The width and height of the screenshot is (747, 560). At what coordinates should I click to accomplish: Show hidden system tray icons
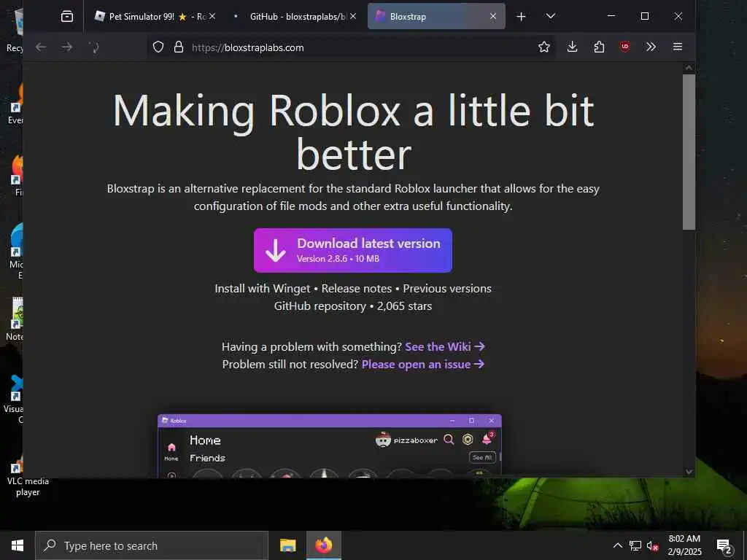(617, 545)
